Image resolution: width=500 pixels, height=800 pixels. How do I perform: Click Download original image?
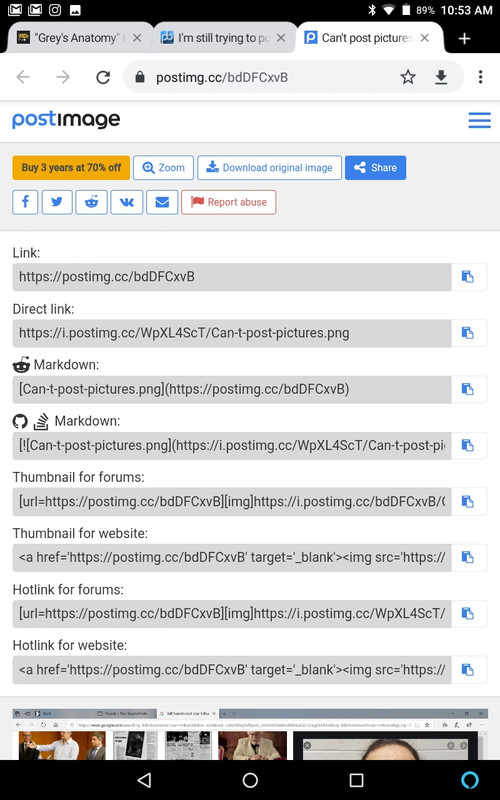pyautogui.click(x=269, y=168)
